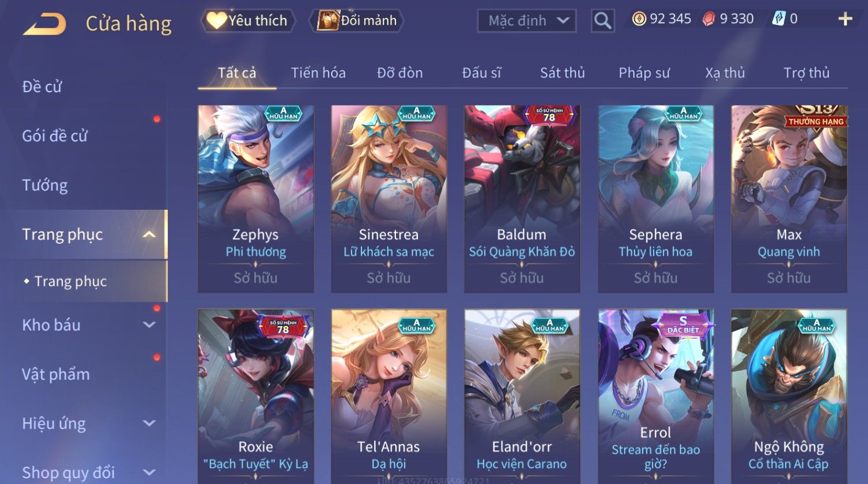Open the search magnifier icon
The height and width of the screenshot is (484, 868).
[x=602, y=21]
